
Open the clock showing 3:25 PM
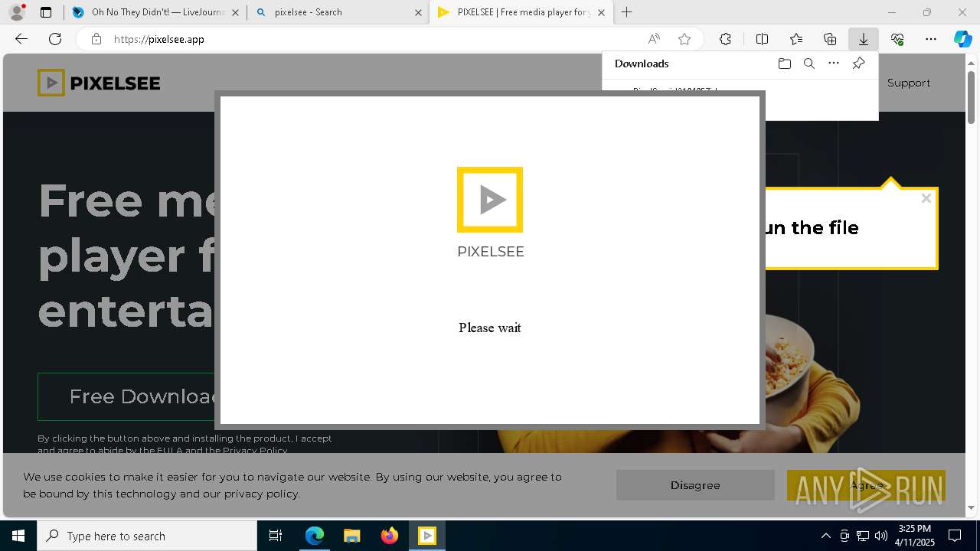coord(915,536)
